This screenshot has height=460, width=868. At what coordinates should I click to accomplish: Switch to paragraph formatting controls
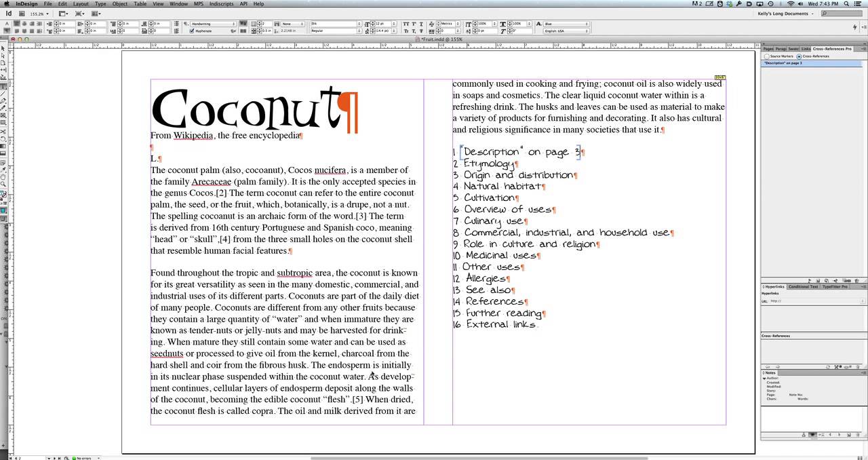(x=7, y=31)
